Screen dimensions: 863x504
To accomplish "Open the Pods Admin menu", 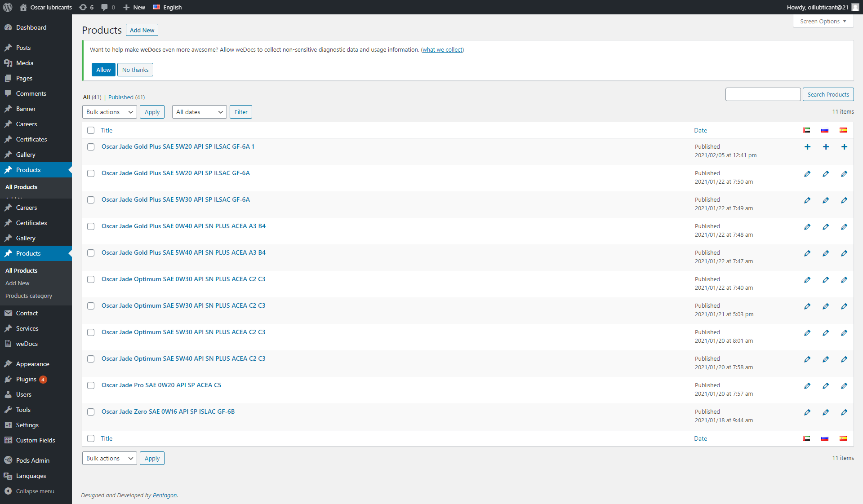I will [36, 460].
